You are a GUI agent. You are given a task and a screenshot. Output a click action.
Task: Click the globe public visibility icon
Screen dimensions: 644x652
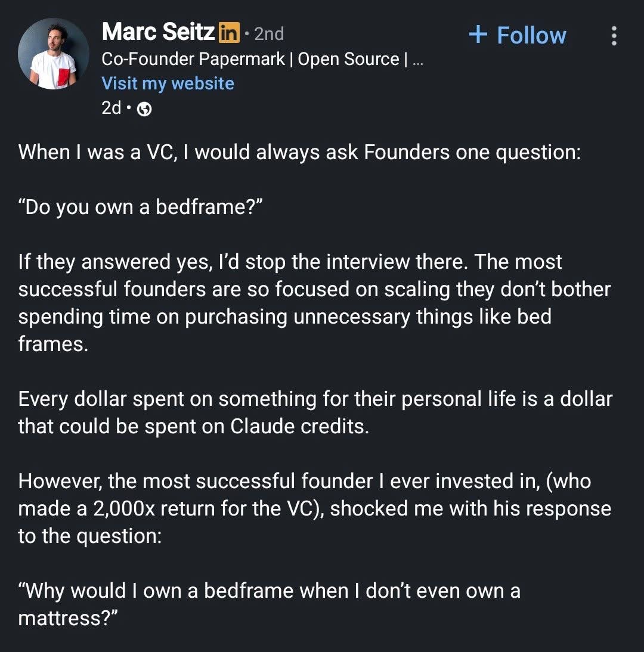144,109
